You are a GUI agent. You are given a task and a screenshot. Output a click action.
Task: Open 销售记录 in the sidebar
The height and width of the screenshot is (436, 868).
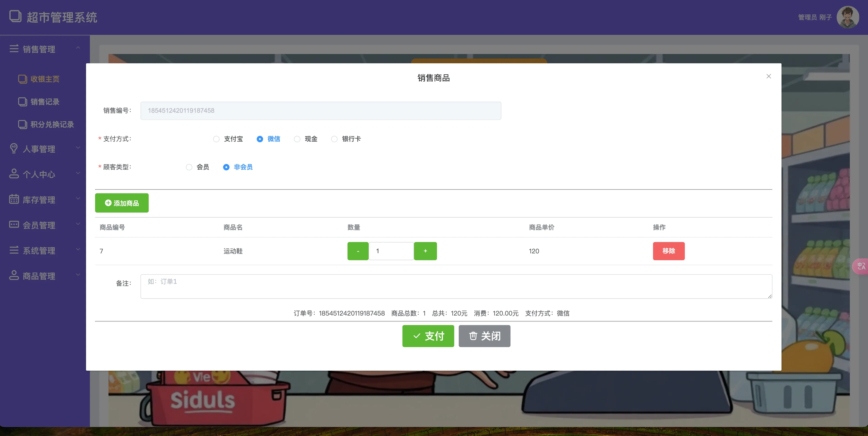[x=44, y=102]
